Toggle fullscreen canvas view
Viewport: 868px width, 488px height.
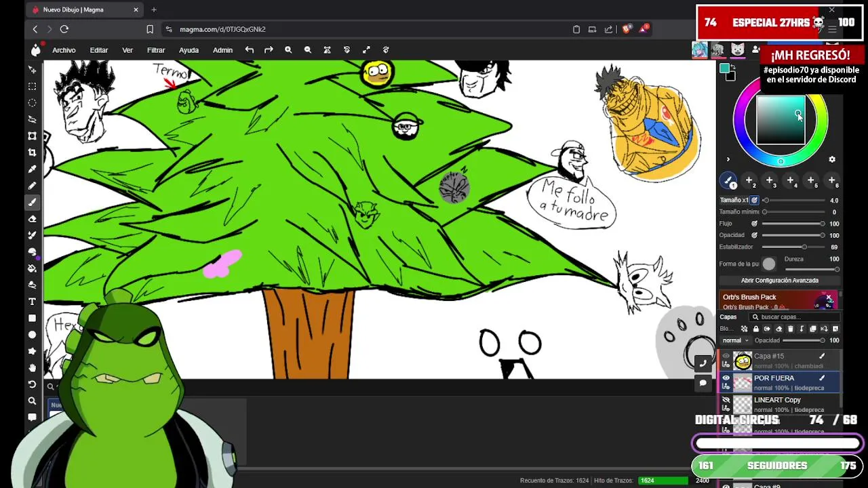pos(366,49)
